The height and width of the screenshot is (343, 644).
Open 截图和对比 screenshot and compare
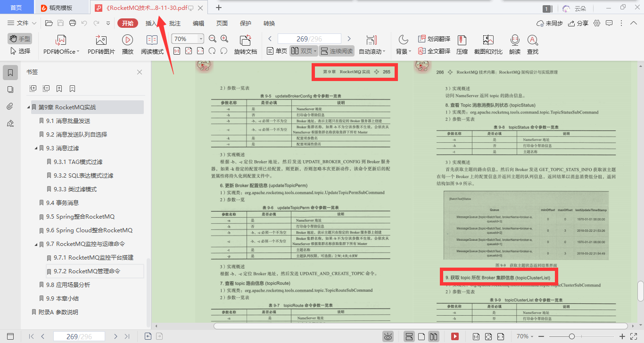[x=488, y=45]
